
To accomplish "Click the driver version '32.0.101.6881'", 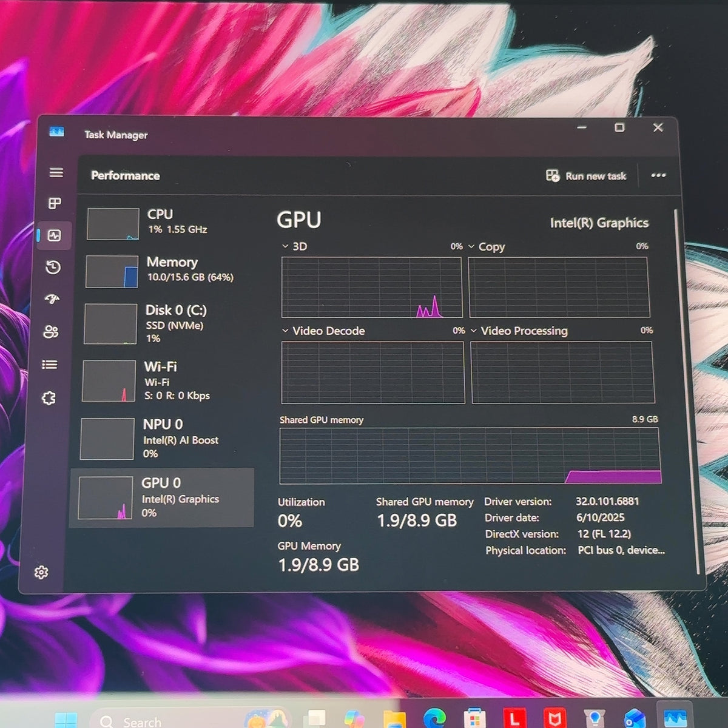I will coord(607,501).
